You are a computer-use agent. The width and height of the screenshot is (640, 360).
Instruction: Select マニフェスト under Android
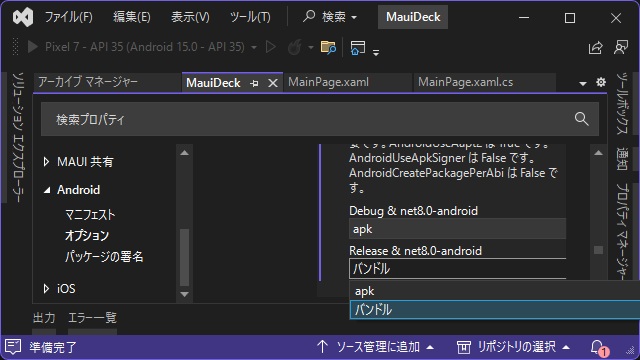[90, 215]
